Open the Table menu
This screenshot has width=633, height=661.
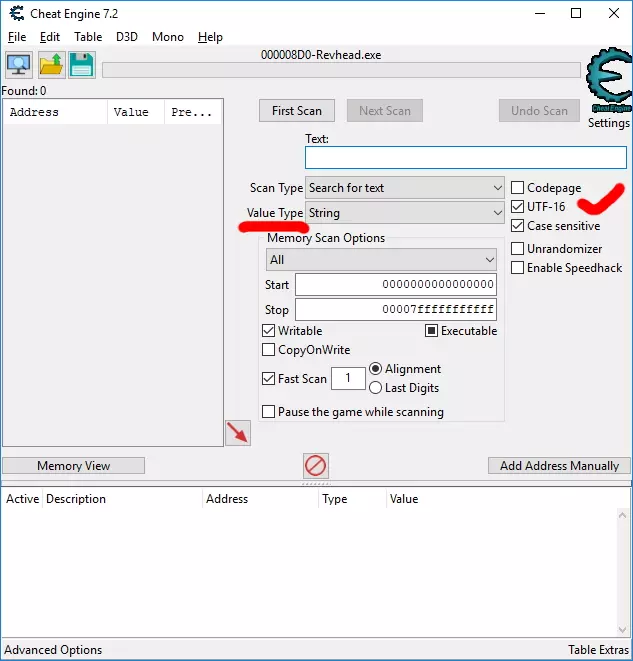click(88, 37)
